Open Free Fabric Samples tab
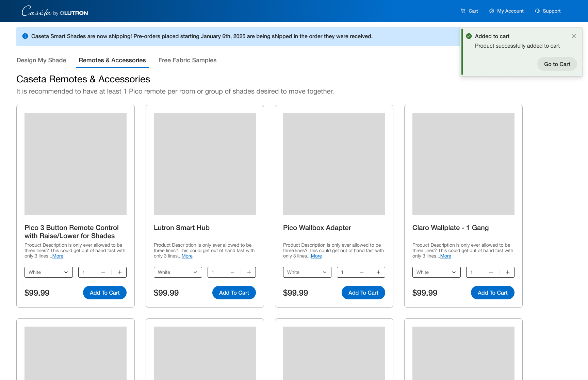Screen dimensions: 588x380 [x=187, y=60]
